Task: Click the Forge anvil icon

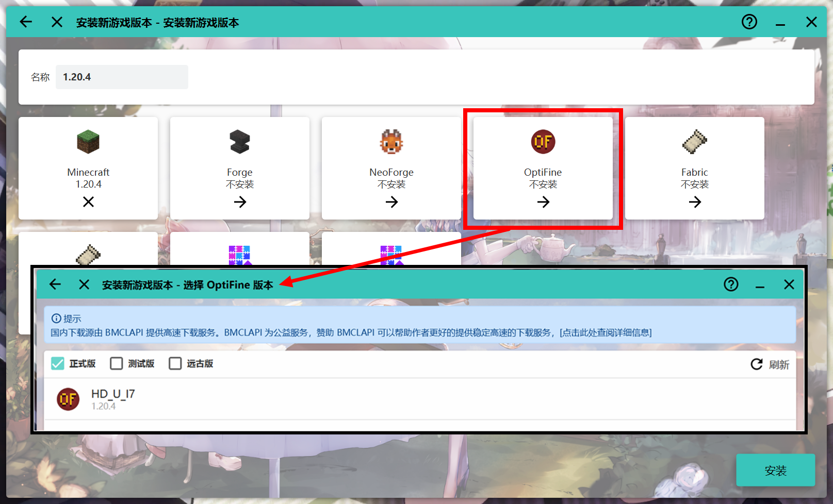Action: click(240, 142)
